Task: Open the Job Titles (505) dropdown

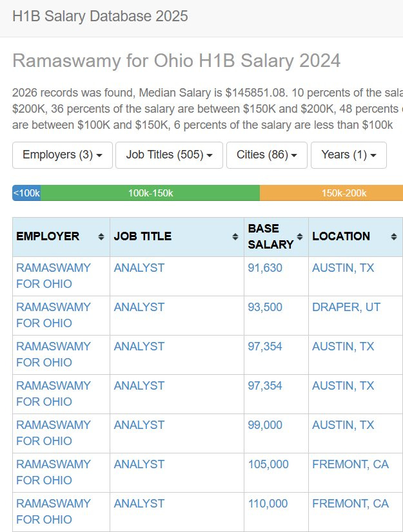Action: pyautogui.click(x=169, y=155)
